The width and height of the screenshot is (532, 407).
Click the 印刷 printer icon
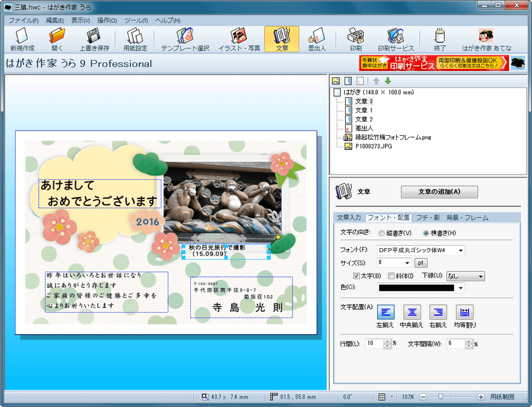(356, 39)
